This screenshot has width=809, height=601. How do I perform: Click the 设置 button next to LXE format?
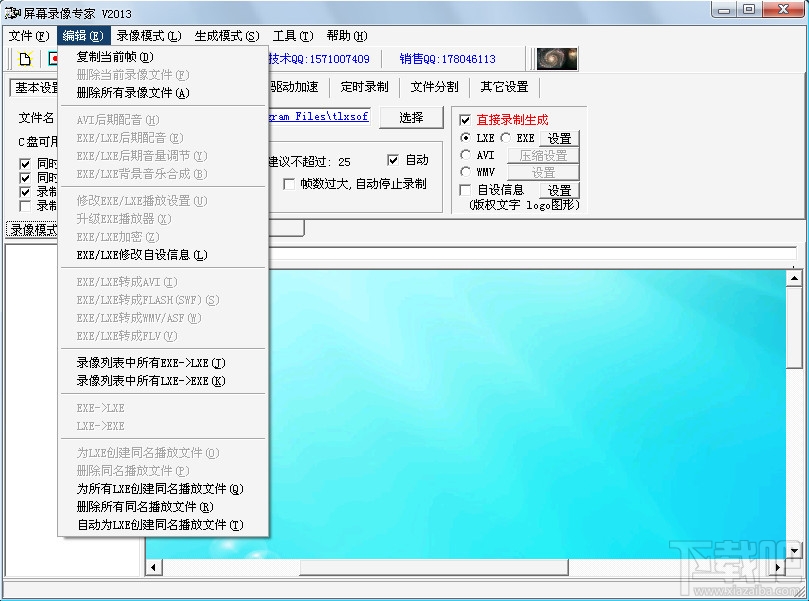[x=558, y=138]
